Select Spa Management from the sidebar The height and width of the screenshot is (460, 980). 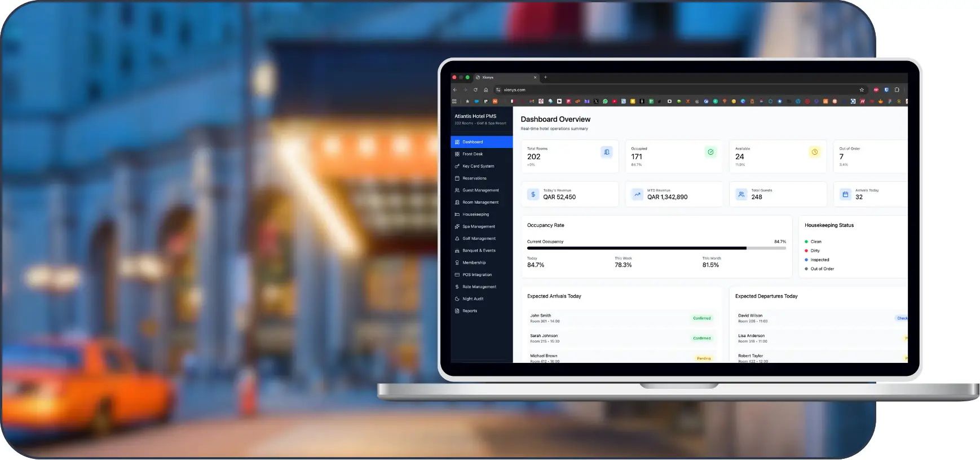(478, 227)
